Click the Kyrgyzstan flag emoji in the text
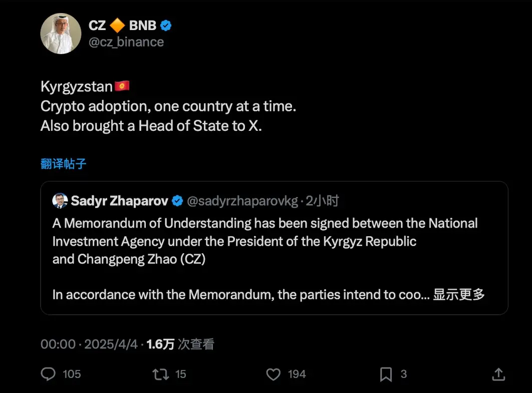Viewport: 532px width, 393px height. pos(123,86)
